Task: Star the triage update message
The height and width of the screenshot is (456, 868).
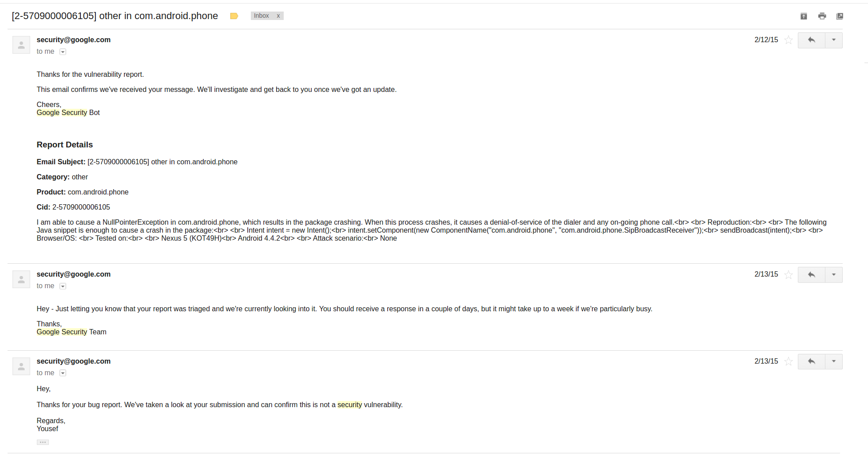Action: pos(789,274)
